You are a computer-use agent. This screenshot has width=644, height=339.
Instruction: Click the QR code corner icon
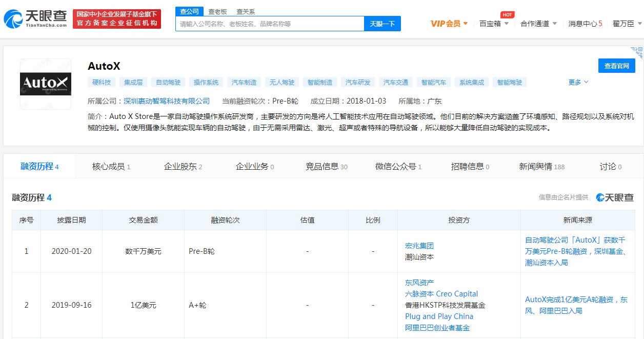pos(636,53)
